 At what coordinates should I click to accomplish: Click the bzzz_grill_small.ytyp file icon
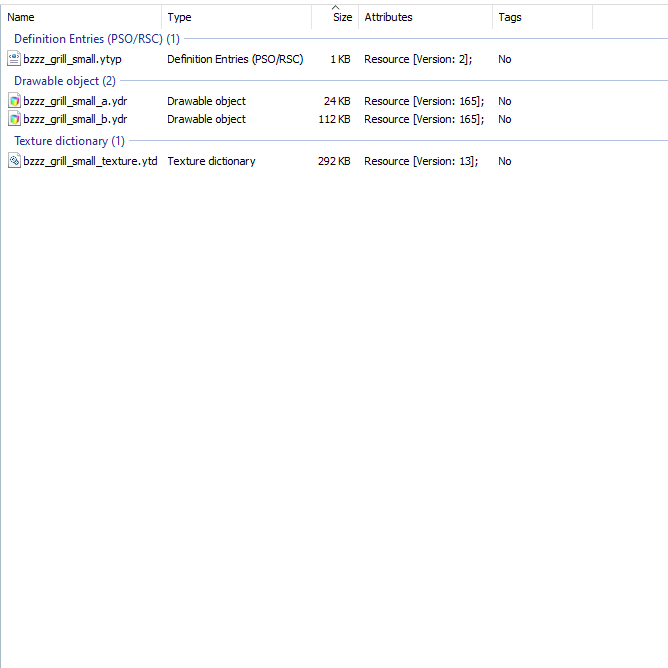tap(14, 59)
